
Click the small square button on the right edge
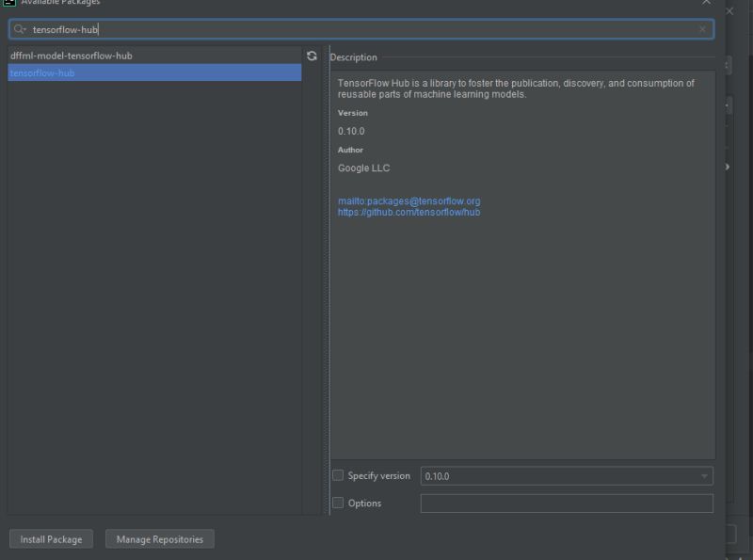730,533
